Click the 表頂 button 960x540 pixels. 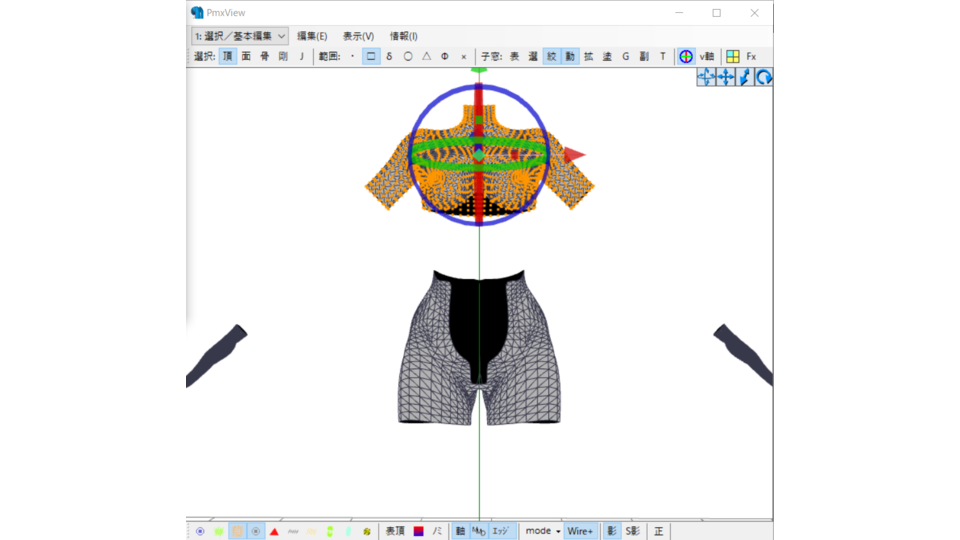click(x=395, y=531)
